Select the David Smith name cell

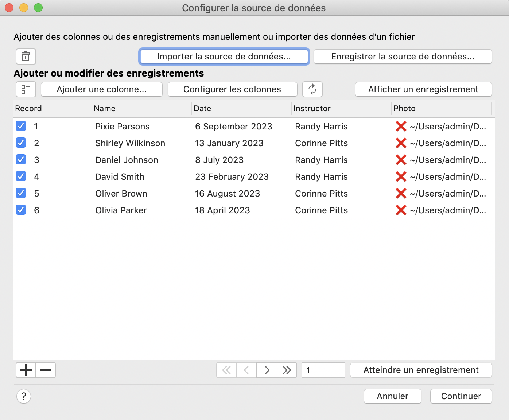120,177
